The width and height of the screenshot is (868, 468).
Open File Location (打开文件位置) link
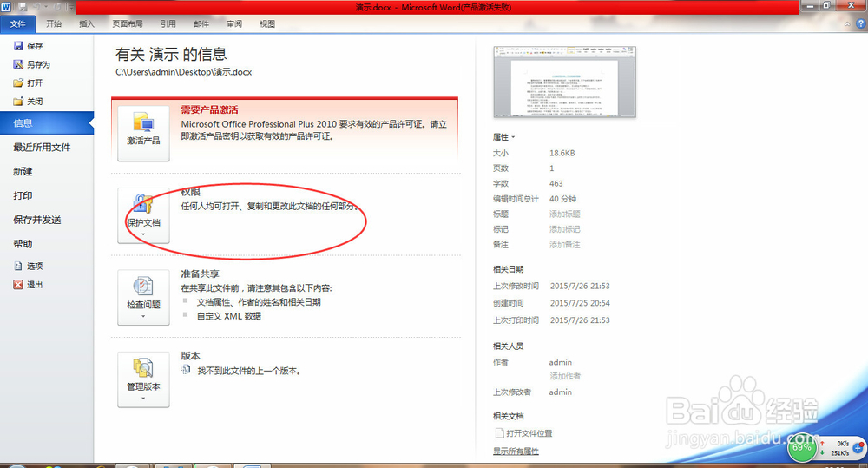(x=523, y=433)
